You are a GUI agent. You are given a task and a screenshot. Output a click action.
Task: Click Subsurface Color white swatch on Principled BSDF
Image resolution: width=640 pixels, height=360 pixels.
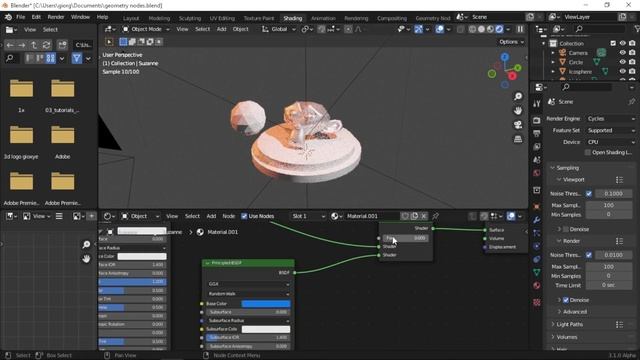[266, 329]
